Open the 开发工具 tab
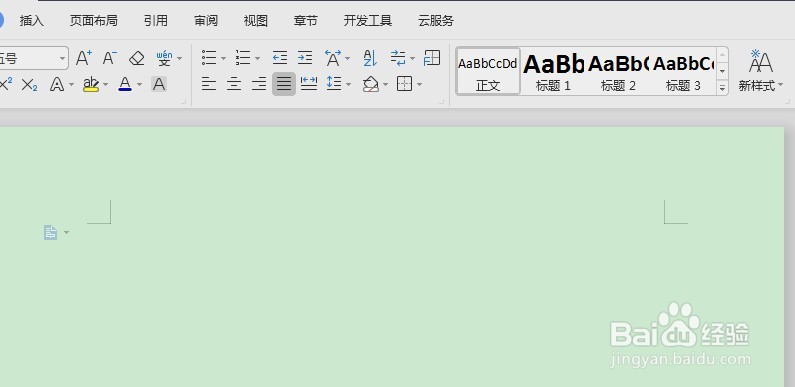795x387 pixels. 368,21
